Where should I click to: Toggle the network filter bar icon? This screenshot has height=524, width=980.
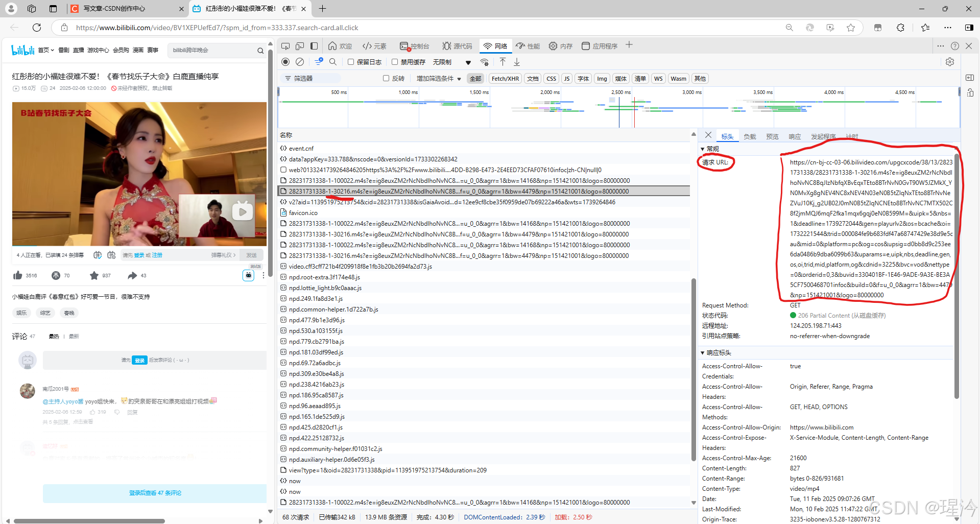tap(319, 62)
